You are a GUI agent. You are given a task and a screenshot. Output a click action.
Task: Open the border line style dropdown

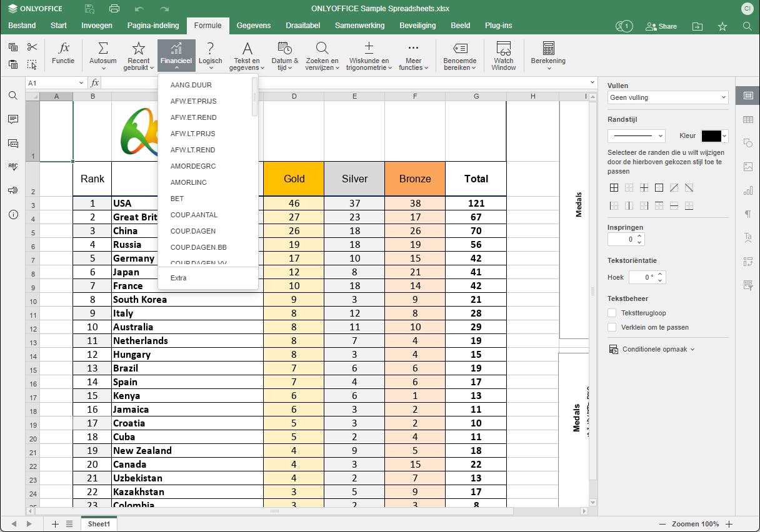click(636, 136)
